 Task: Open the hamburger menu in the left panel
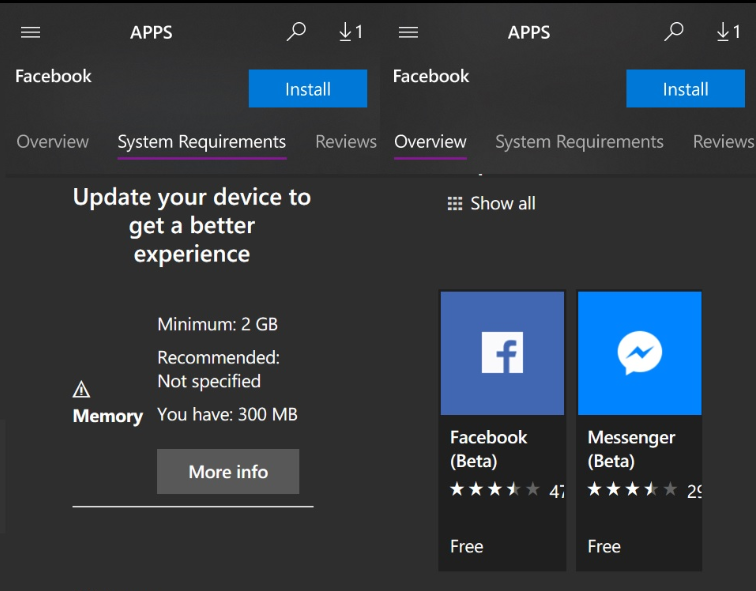[x=31, y=32]
